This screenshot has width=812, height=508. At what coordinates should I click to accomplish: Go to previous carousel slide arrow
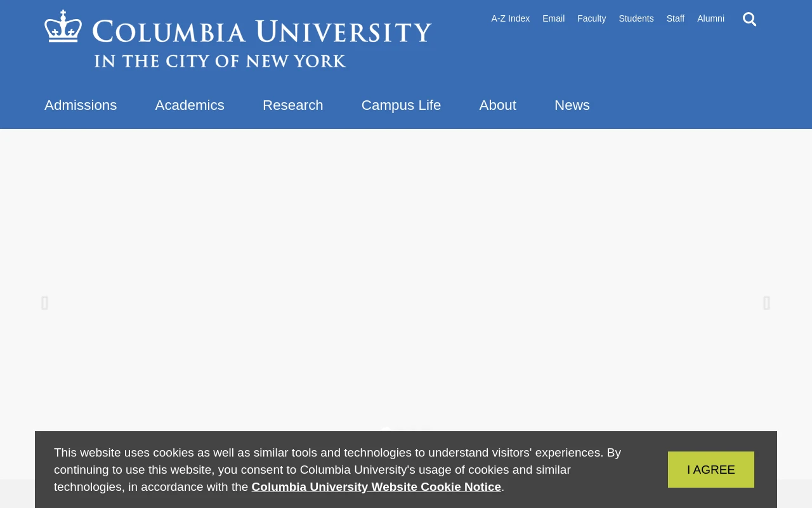(x=44, y=303)
